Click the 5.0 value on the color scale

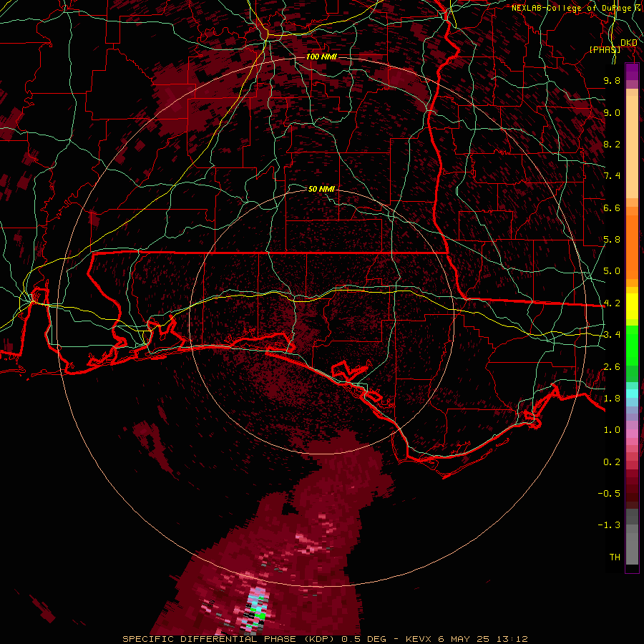[x=612, y=271]
